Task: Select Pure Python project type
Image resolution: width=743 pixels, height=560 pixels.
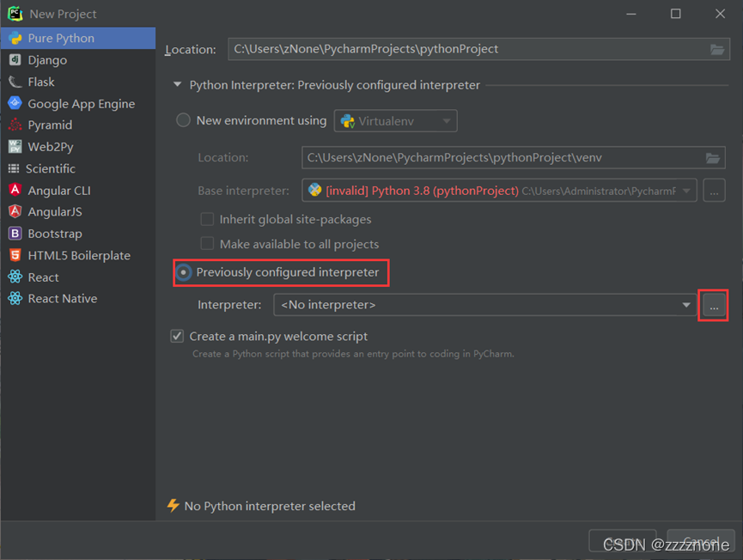Action: point(77,38)
